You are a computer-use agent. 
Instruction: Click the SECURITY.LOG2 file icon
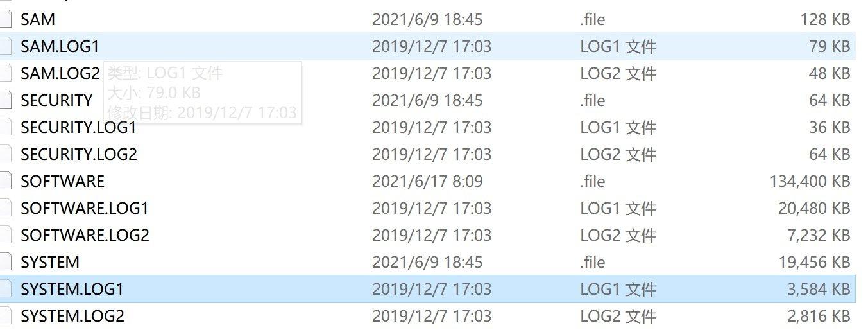(5, 154)
